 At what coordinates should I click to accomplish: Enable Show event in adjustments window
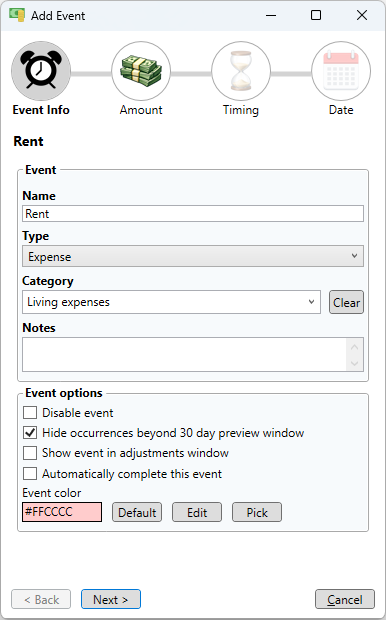click(30, 453)
